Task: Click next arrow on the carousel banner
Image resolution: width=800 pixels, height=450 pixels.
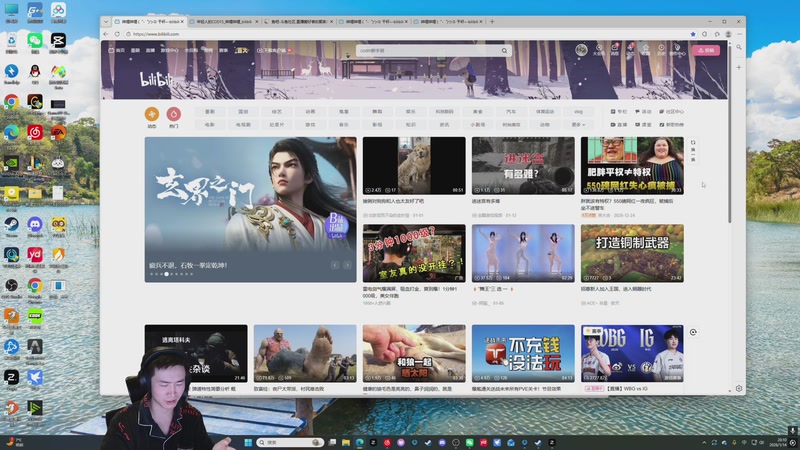Action: point(347,265)
